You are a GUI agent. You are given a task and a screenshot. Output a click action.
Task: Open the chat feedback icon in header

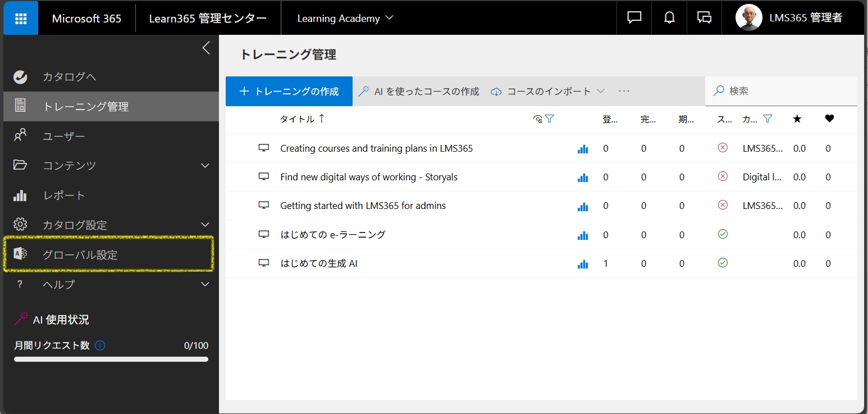pyautogui.click(x=634, y=18)
